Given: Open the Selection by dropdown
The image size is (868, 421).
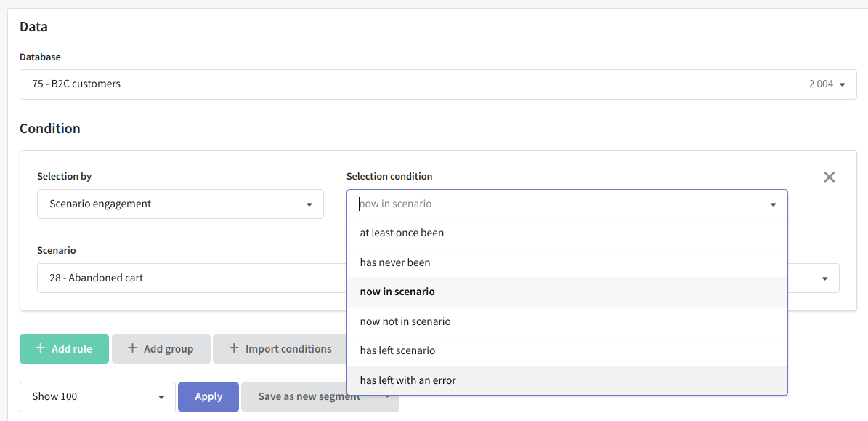Looking at the screenshot, I should pyautogui.click(x=180, y=204).
